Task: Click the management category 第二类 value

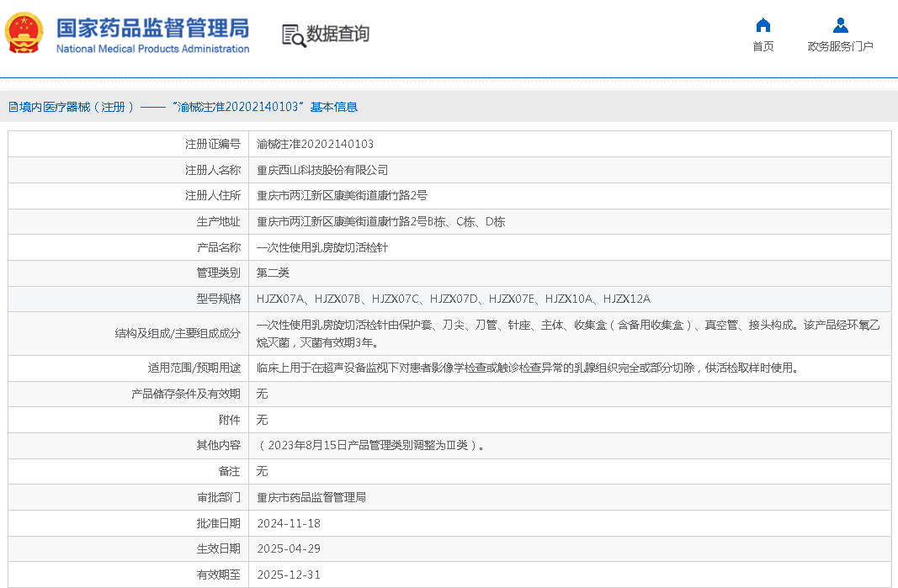Action: pyautogui.click(x=273, y=273)
